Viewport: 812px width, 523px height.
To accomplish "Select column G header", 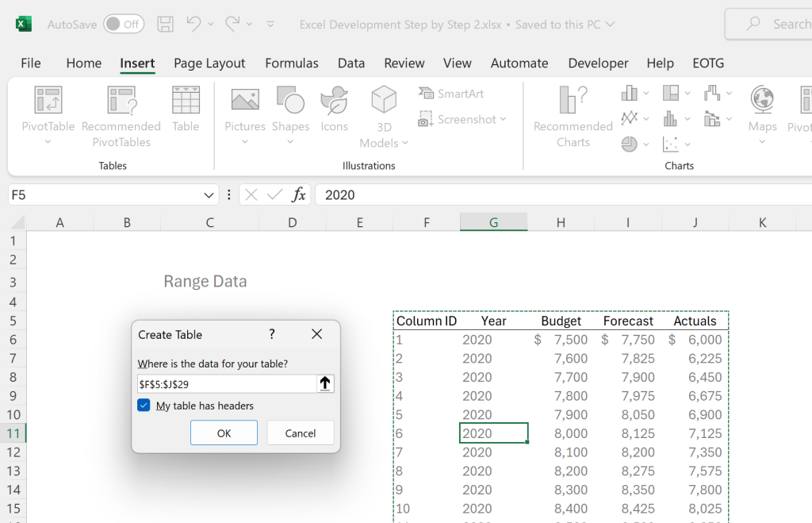I will tap(493, 222).
